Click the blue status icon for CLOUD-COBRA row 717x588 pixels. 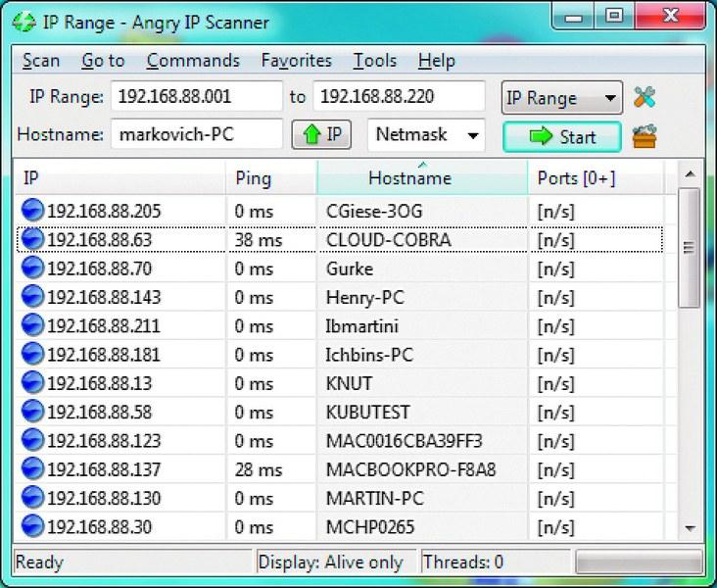click(32, 240)
